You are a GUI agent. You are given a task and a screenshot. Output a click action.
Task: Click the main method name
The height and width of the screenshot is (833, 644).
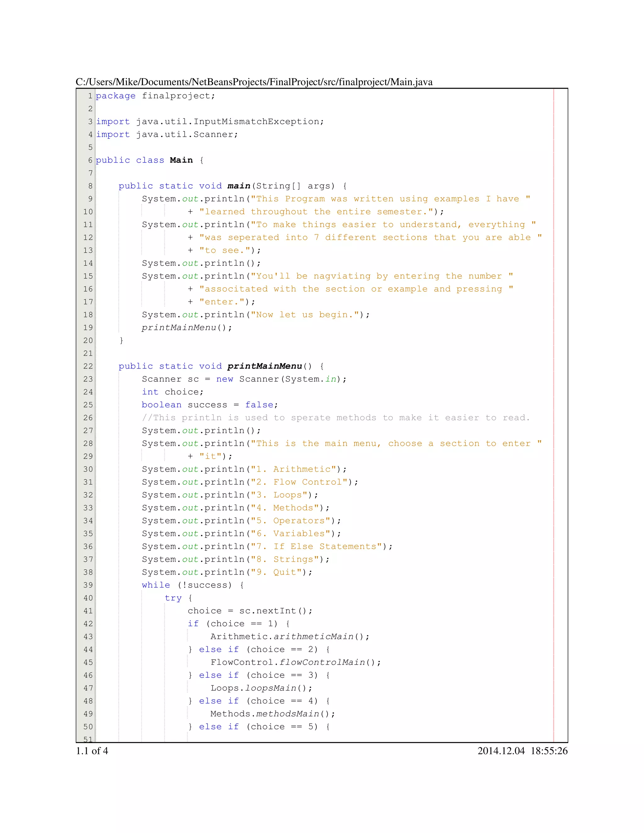pos(238,186)
